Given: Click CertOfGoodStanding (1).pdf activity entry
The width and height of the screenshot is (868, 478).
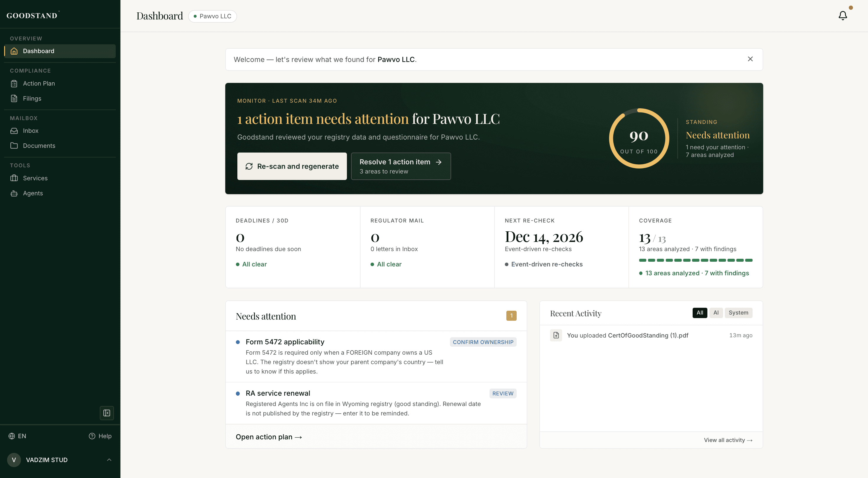Looking at the screenshot, I should coord(651,335).
